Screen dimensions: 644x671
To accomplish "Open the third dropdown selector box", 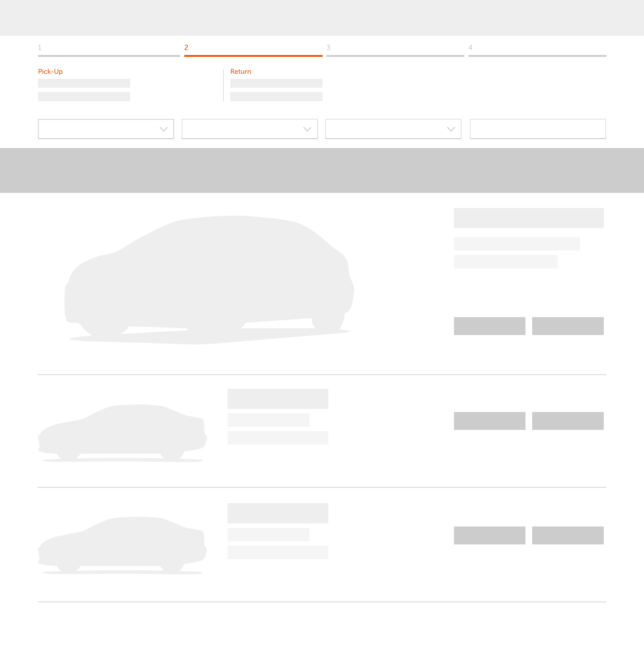I will pyautogui.click(x=394, y=129).
